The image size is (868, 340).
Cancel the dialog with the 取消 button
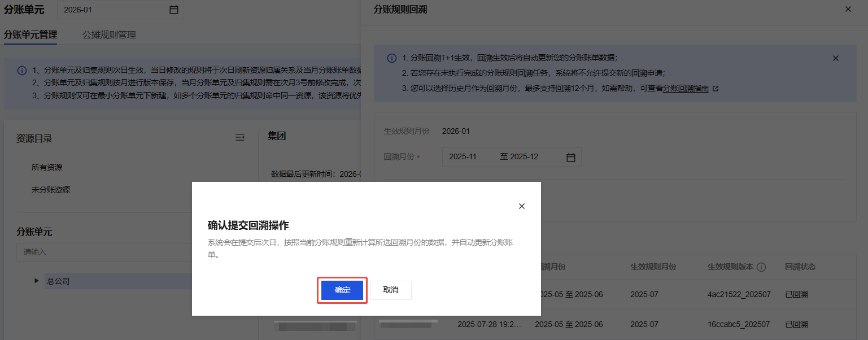coord(391,290)
